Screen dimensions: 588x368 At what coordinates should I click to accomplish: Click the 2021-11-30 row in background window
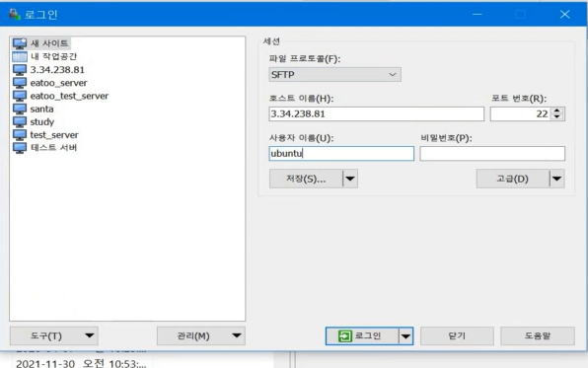click(x=81, y=363)
